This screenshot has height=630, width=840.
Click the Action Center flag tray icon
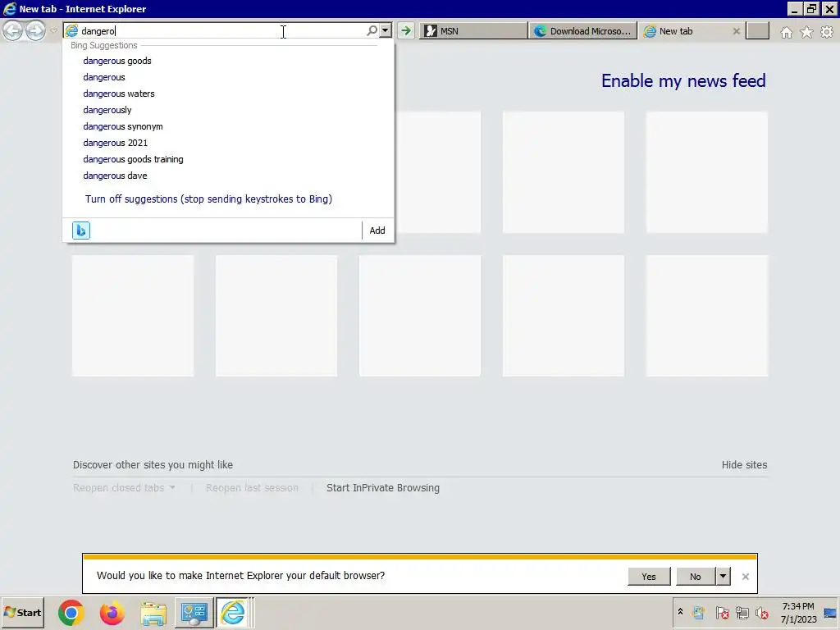click(x=722, y=612)
